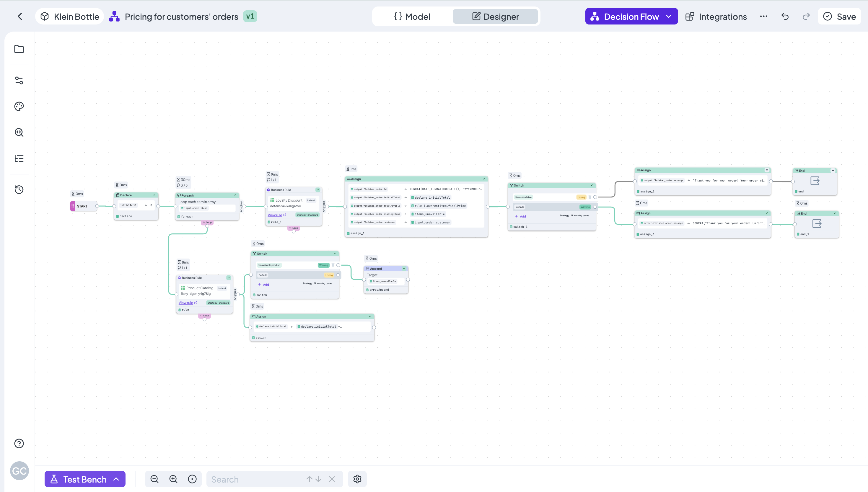This screenshot has width=868, height=492.
Task: Open the three-dots more options menu
Action: click(x=763, y=17)
